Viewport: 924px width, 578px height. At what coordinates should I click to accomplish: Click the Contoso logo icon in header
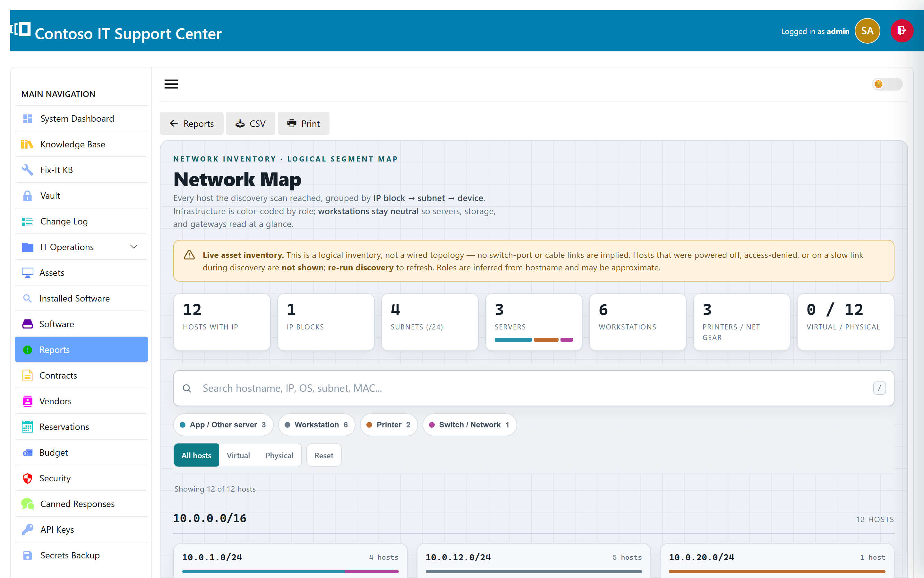click(x=21, y=30)
